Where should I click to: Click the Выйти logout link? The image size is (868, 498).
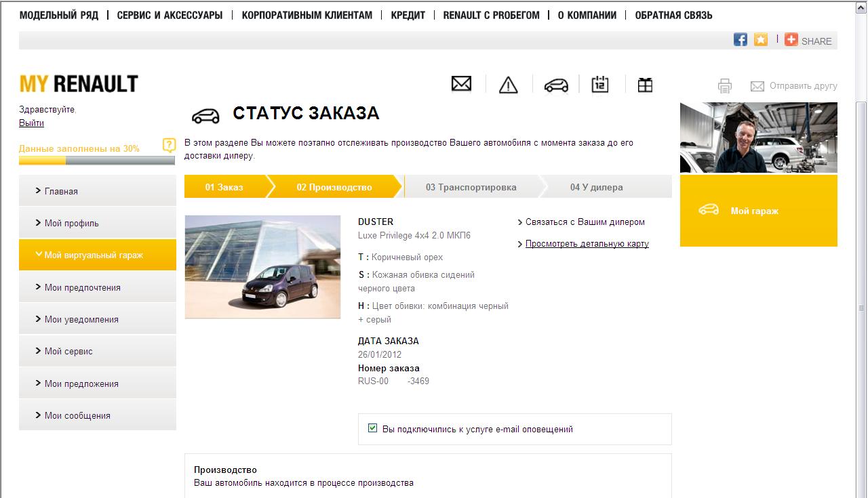[31, 123]
